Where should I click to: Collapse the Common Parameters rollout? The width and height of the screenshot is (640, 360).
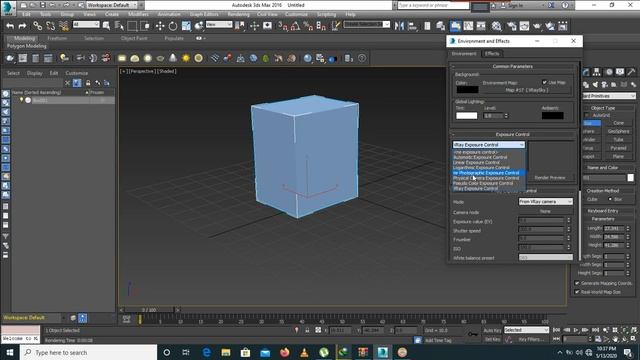[x=512, y=66]
